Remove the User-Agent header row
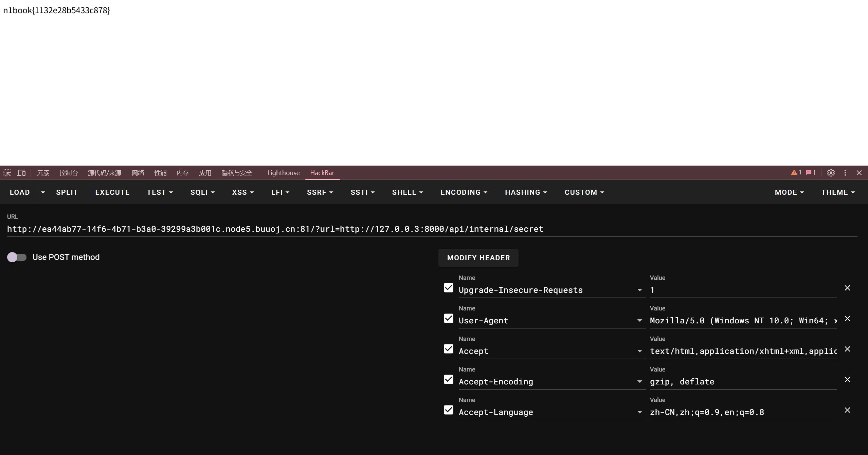Viewport: 868px width, 455px height. tap(847, 319)
